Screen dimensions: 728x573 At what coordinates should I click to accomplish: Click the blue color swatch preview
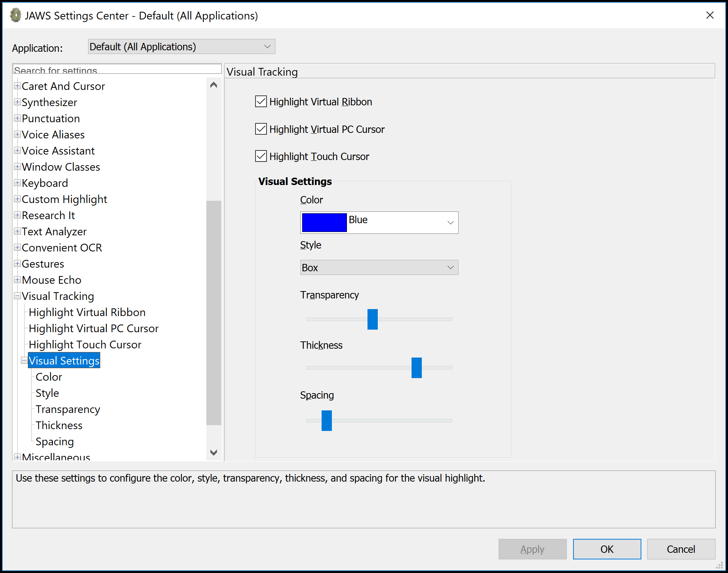pyautogui.click(x=324, y=222)
